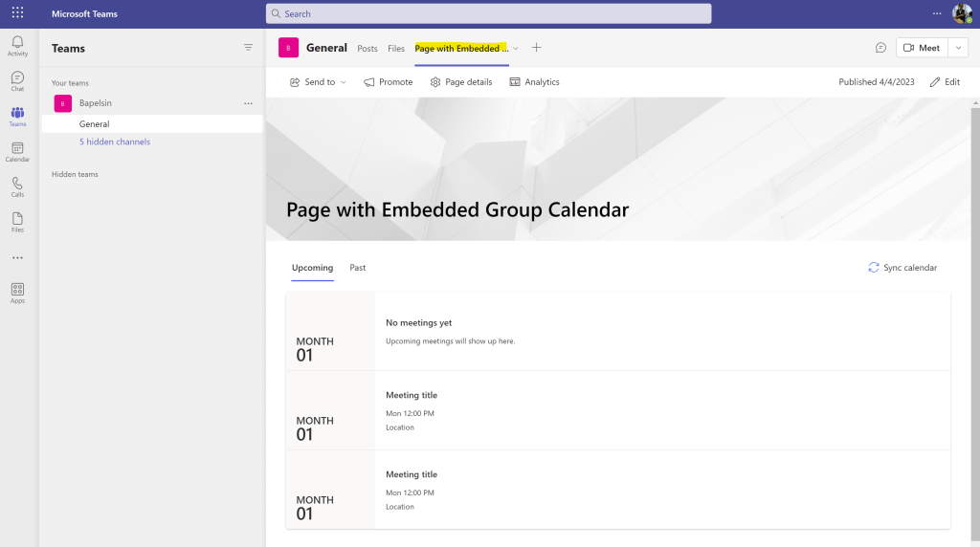The image size is (980, 547).
Task: Switch to the Past meetings tab
Action: pyautogui.click(x=357, y=268)
